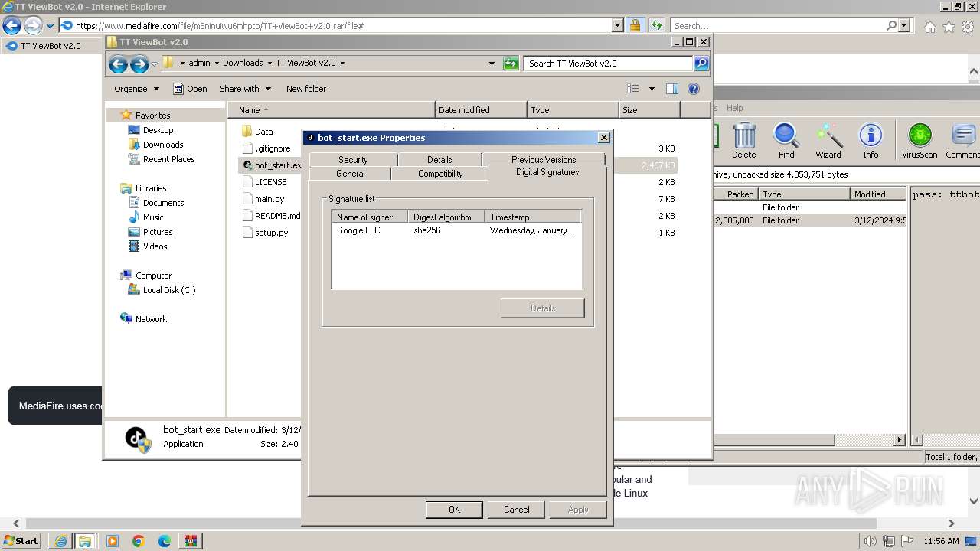Click the IE back button
The width and height of the screenshot is (980, 551).
[x=11, y=26]
